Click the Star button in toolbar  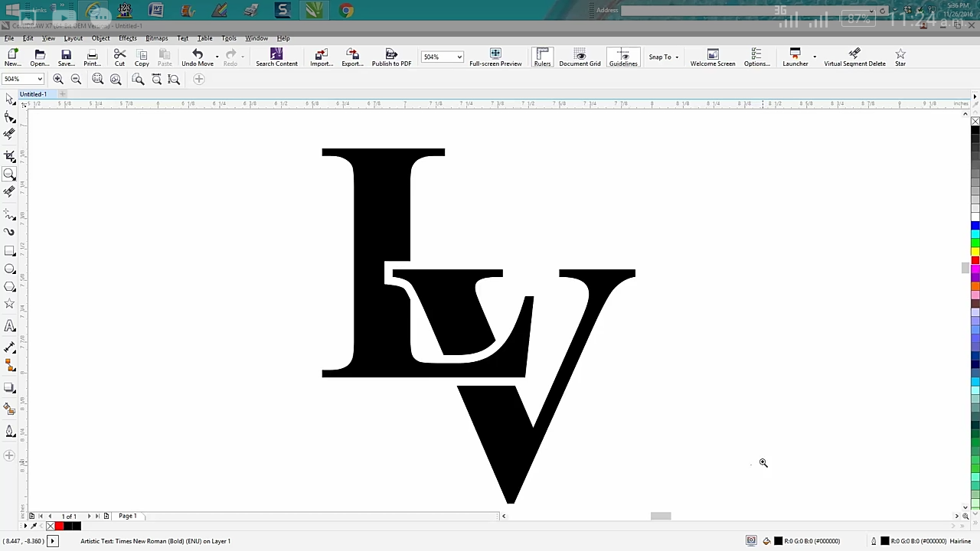(x=900, y=57)
